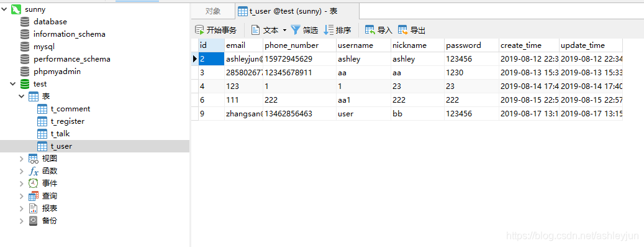Image resolution: width=644 pixels, height=247 pixels.
Task: Collapse the 表 tables node
Action: [x=22, y=96]
